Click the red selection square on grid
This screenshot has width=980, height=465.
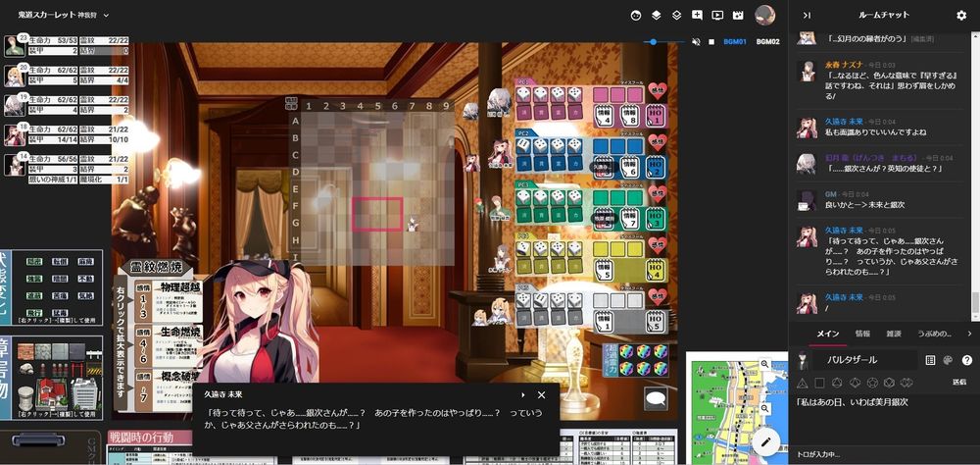tap(377, 214)
